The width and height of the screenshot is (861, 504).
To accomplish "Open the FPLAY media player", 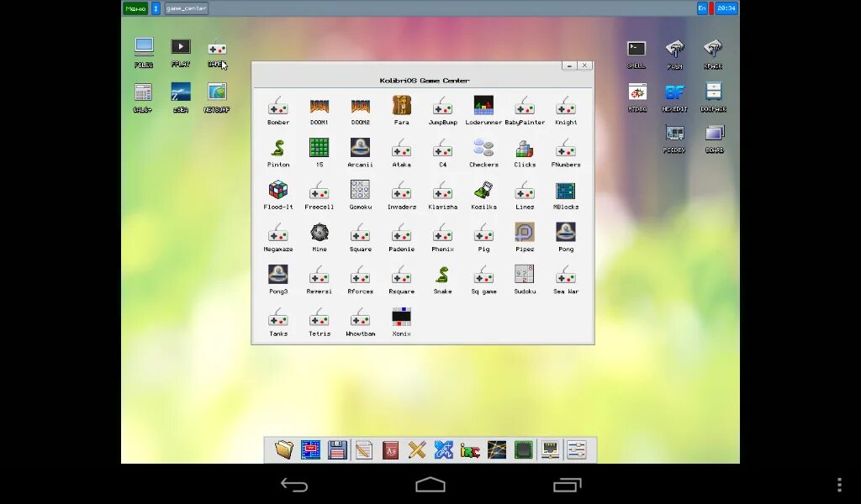I will [x=180, y=47].
